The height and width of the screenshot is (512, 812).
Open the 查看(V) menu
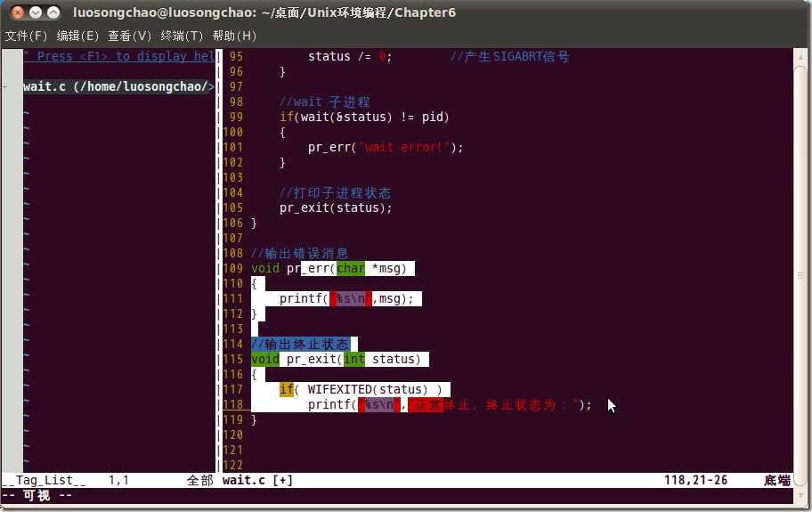[x=129, y=36]
